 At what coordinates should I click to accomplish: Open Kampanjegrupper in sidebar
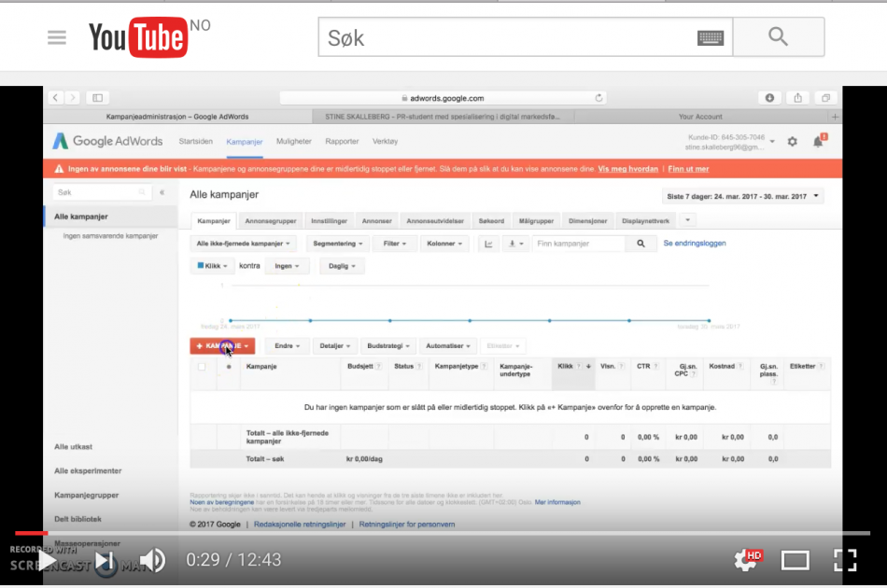86,496
